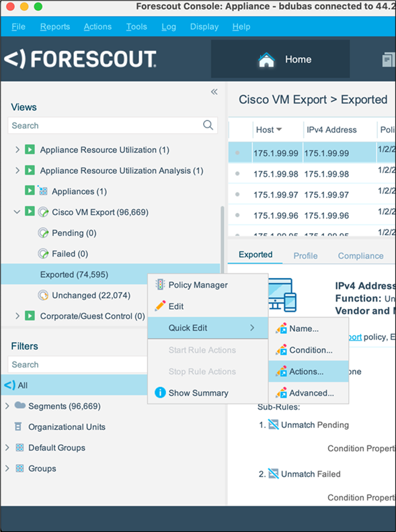Open the File menu
The height and width of the screenshot is (532, 396).
pyautogui.click(x=18, y=26)
